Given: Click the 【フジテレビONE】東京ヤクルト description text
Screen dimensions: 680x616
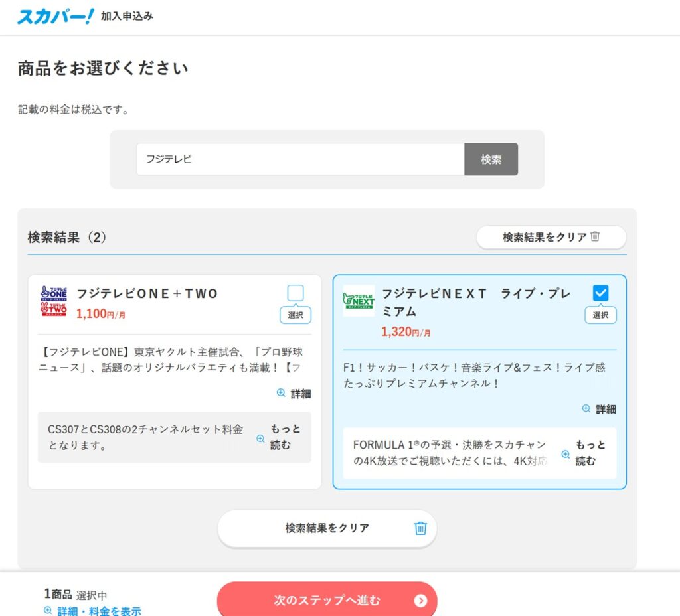Looking at the screenshot, I should 171,360.
